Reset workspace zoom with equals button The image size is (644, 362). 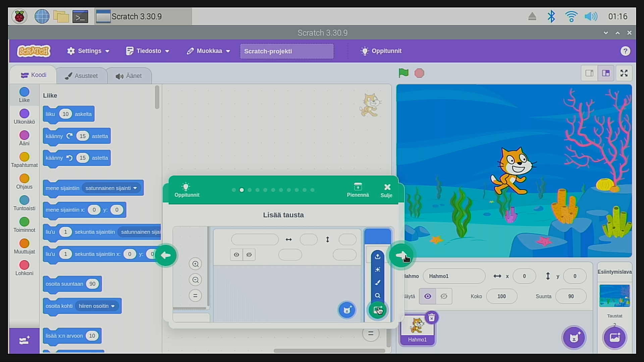tap(371, 334)
